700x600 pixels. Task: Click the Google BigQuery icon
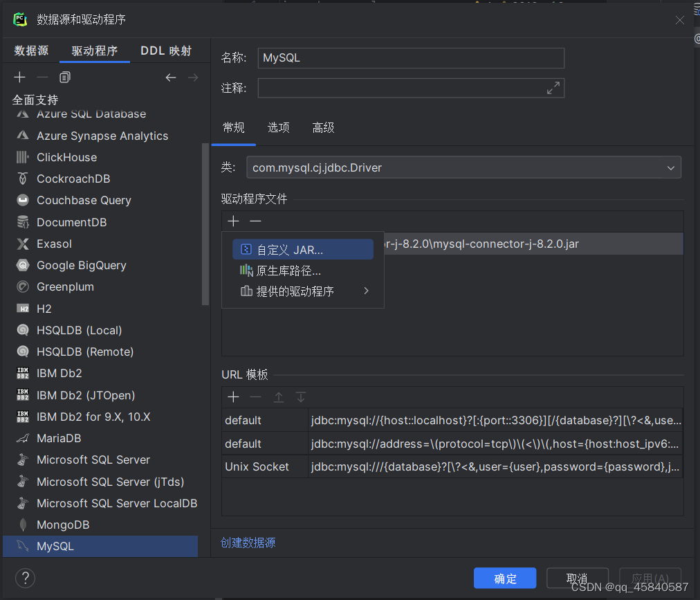pos(23,265)
